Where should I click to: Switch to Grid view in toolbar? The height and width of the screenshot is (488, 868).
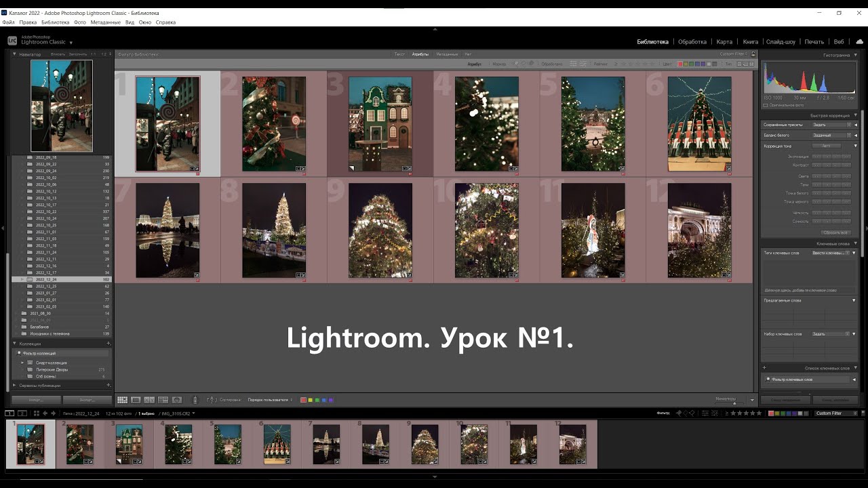[122, 400]
